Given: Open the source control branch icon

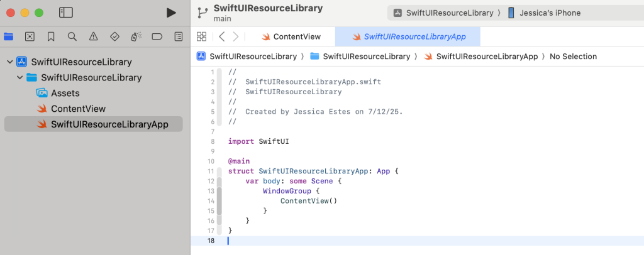Looking at the screenshot, I should (x=203, y=13).
